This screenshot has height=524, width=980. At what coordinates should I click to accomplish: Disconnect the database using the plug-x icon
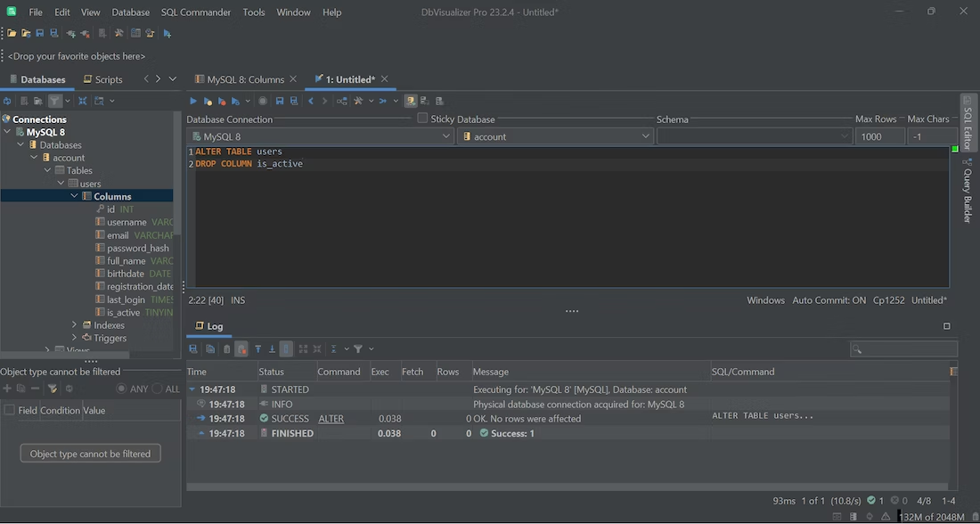(83, 34)
